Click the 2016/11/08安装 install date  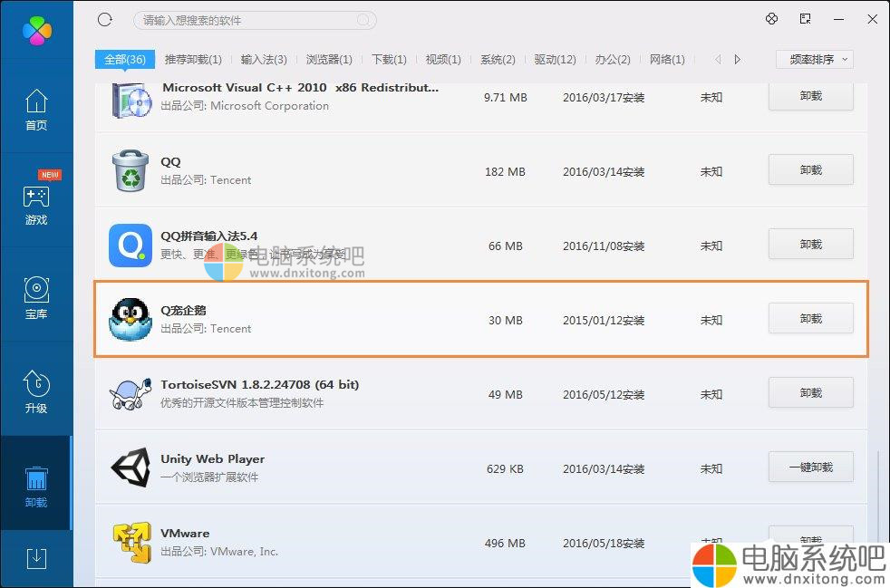point(604,246)
